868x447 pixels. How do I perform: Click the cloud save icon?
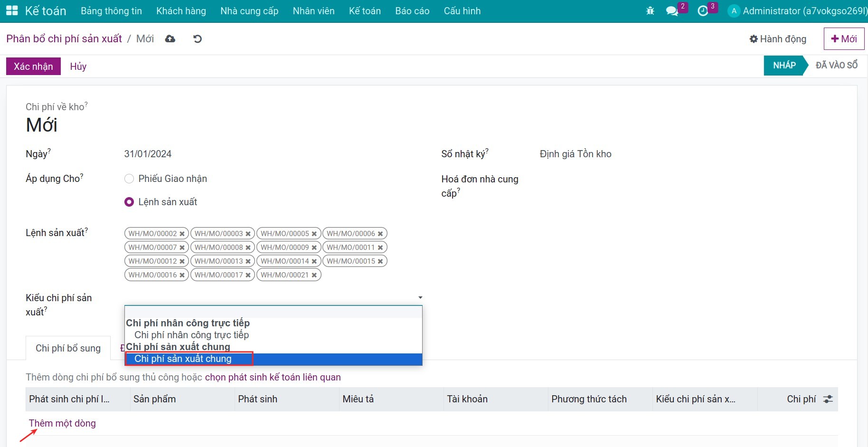(x=170, y=39)
